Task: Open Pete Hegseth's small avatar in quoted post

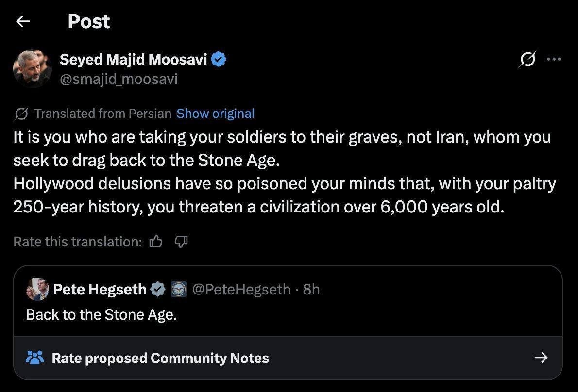Action: click(x=37, y=290)
